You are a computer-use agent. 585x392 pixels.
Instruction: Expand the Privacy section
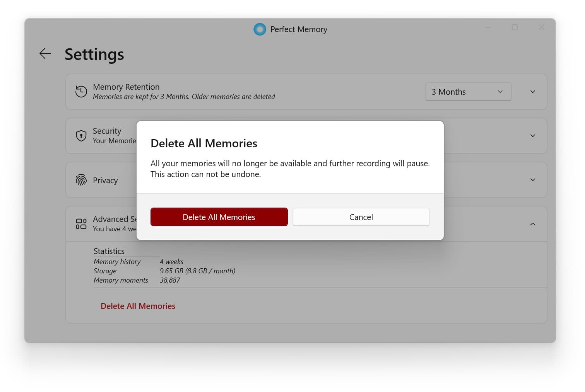pyautogui.click(x=533, y=180)
